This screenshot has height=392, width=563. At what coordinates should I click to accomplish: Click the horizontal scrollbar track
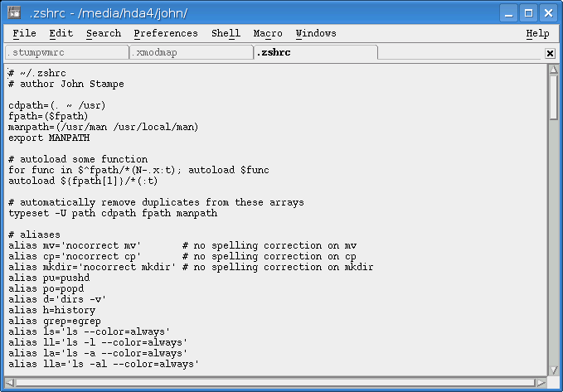coord(275,383)
